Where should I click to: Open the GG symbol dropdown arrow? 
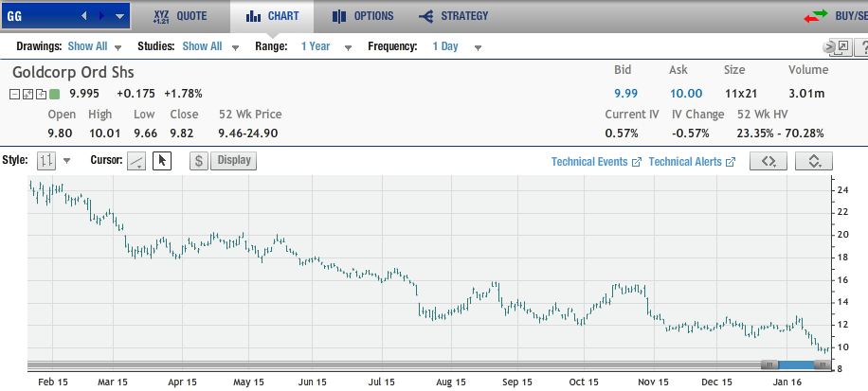click(119, 16)
